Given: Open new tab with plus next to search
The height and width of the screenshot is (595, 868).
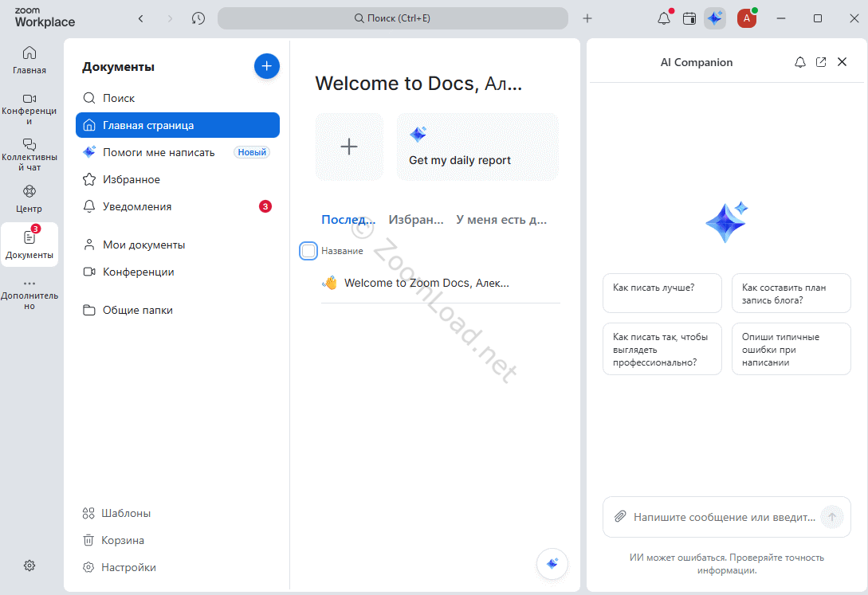Looking at the screenshot, I should coord(587,18).
